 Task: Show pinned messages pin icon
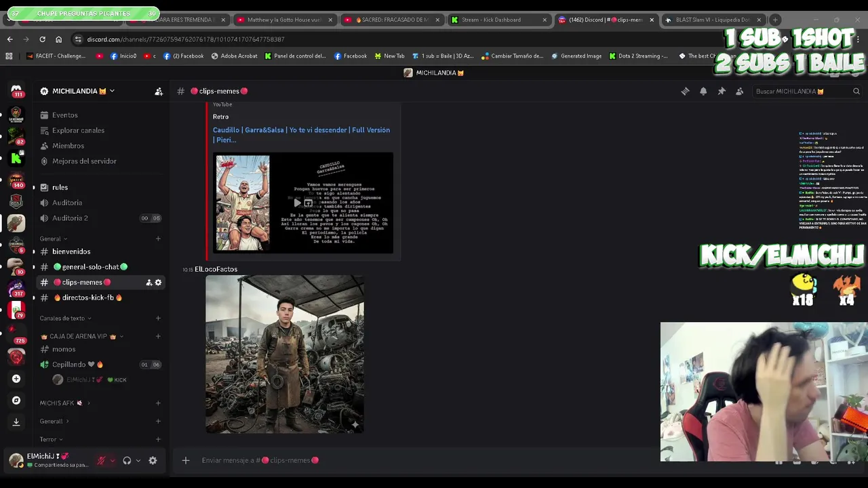tap(722, 91)
